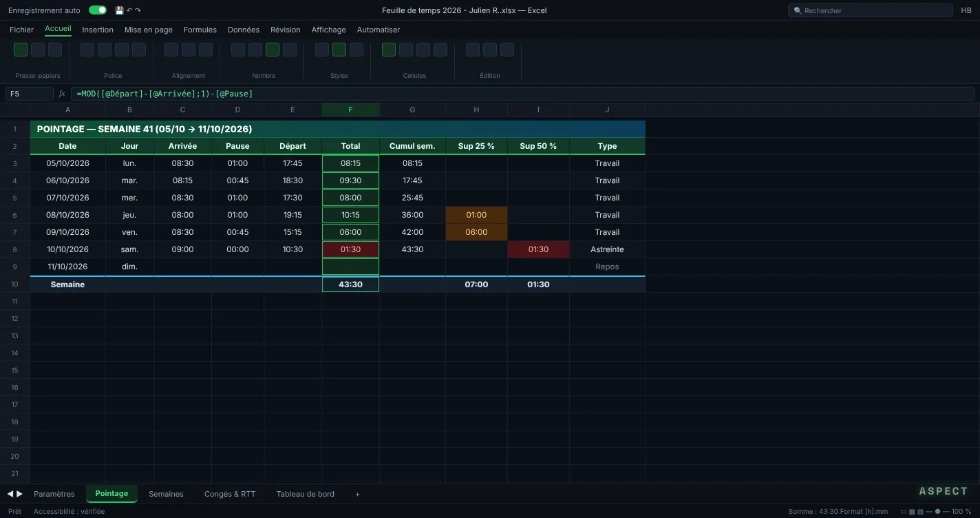
Task: Toggle the Enregistrement auto switch
Action: tap(98, 10)
